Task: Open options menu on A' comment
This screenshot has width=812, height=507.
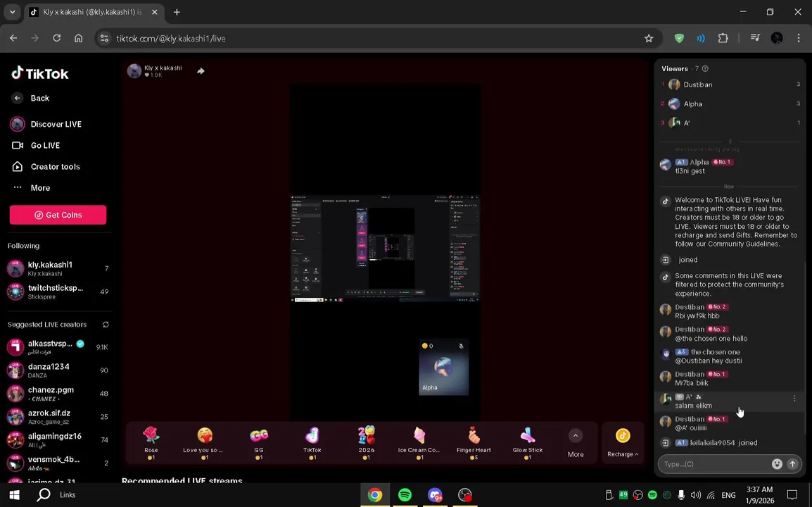Action: [794, 399]
